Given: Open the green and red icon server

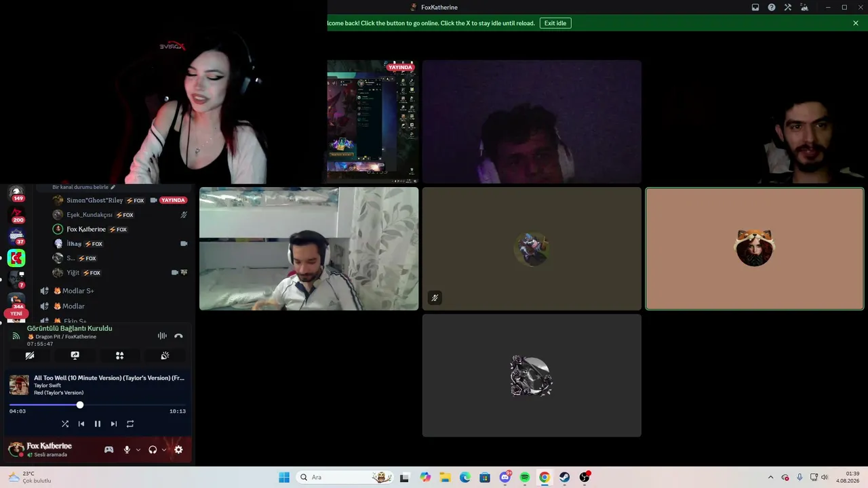Looking at the screenshot, I should [16, 258].
